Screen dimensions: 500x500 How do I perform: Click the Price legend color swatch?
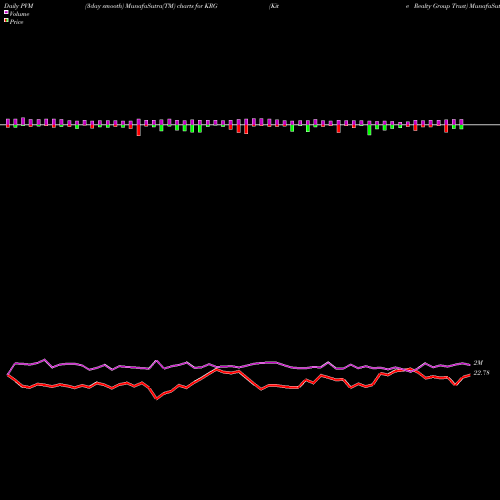coord(6,20)
